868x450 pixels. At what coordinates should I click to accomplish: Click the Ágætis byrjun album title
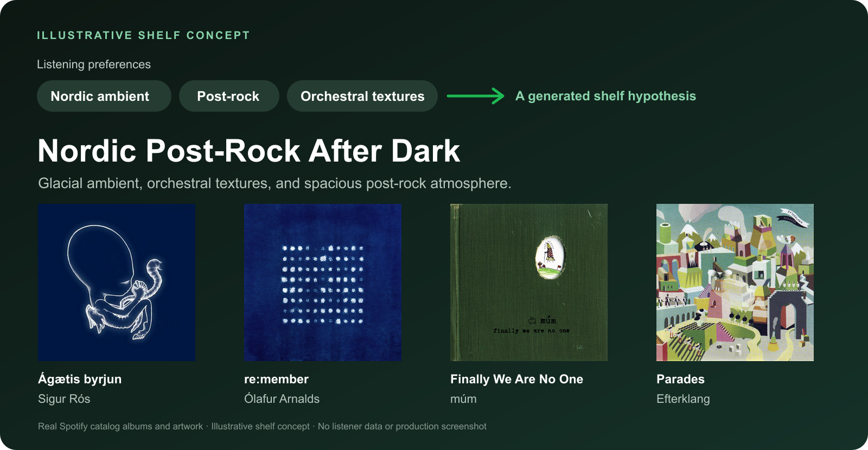(x=80, y=379)
